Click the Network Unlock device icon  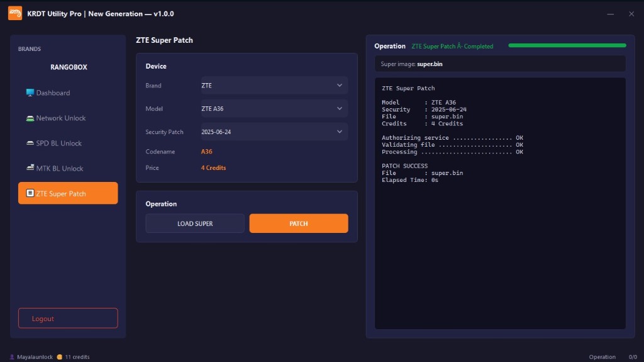click(30, 118)
